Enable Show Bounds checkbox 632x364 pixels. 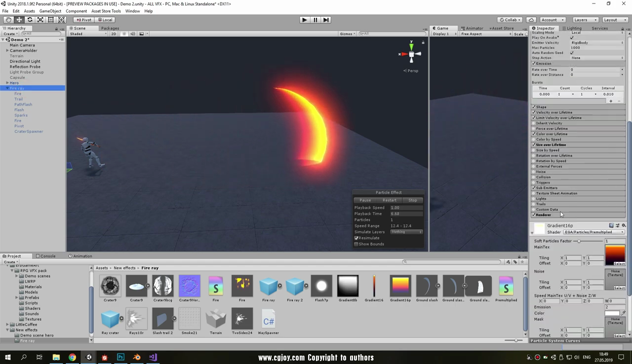[x=356, y=244]
